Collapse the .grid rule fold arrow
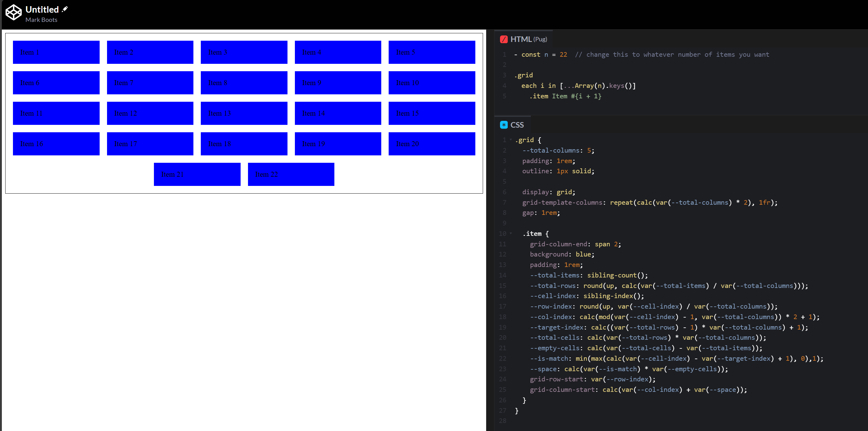 tap(511, 140)
